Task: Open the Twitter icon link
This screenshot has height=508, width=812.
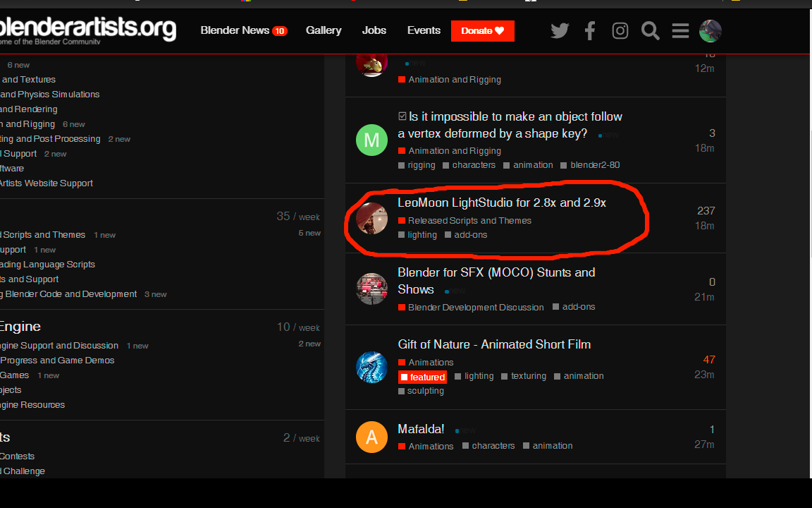Action: point(559,30)
